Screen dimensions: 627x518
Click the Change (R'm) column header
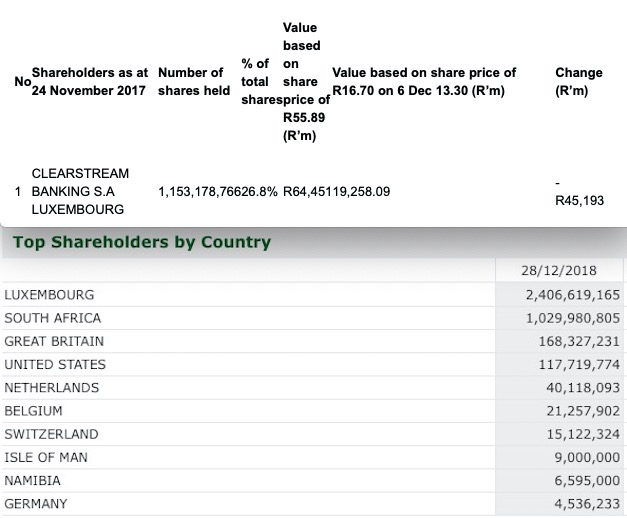tap(579, 82)
